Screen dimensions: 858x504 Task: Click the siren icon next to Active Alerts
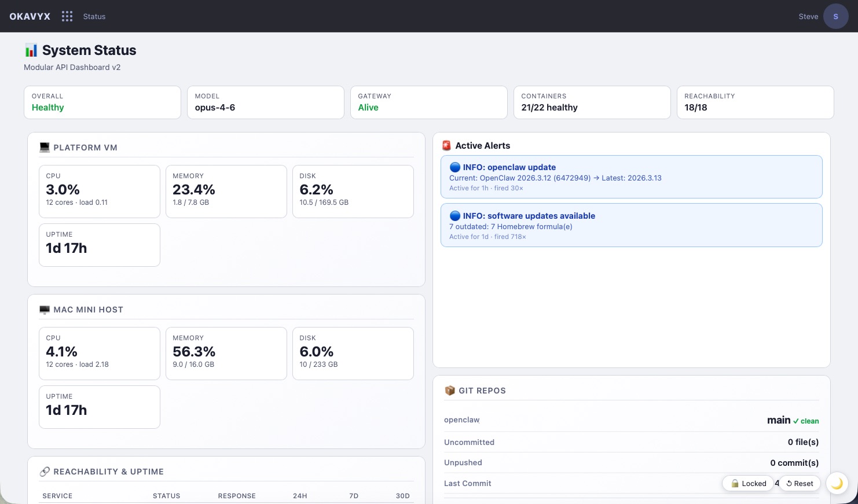[x=446, y=145]
